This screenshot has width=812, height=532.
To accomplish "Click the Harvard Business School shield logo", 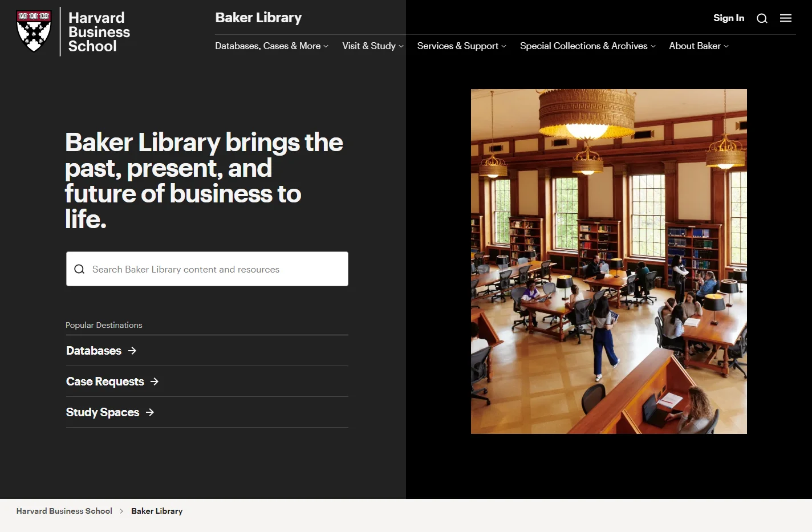I will click(x=34, y=31).
